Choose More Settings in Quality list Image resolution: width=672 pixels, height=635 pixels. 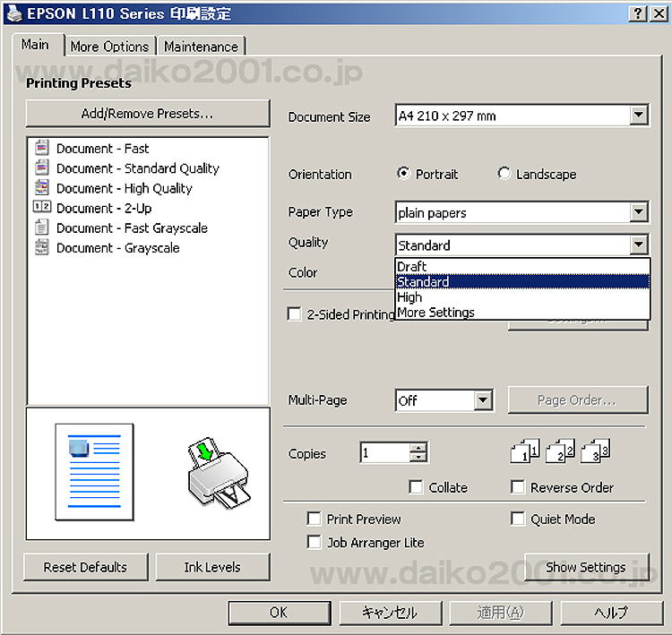pos(522,313)
